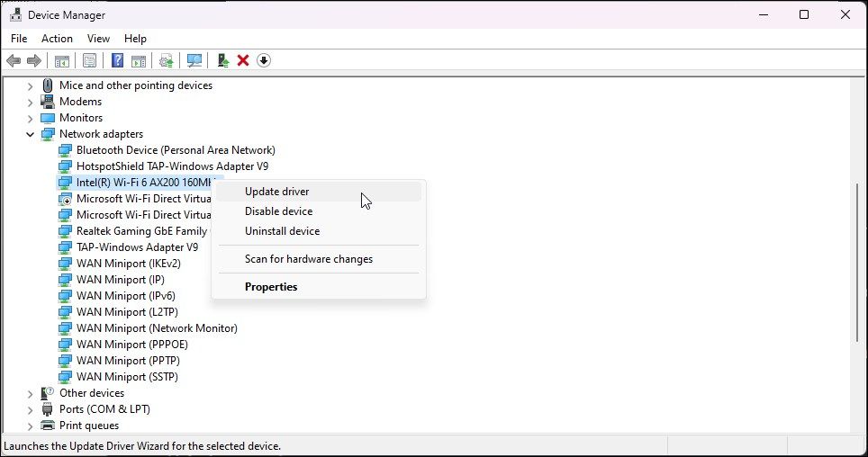Image resolution: width=868 pixels, height=457 pixels.
Task: Choose Update driver from context menu
Action: (319, 192)
